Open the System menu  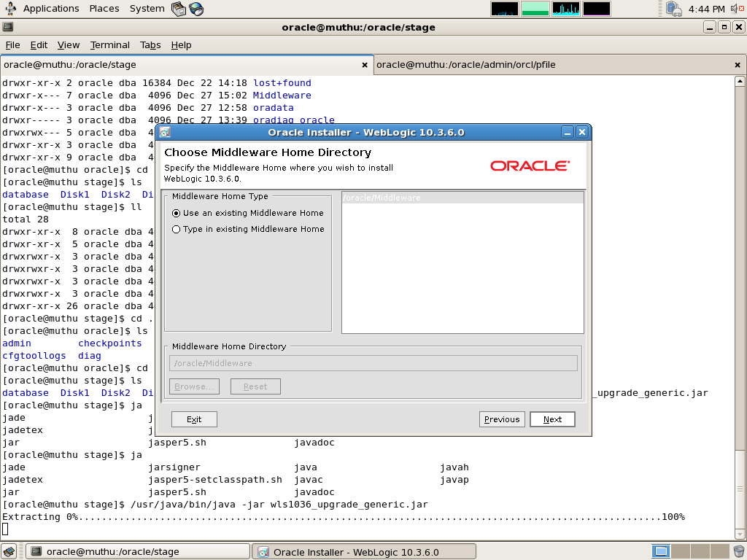pyautogui.click(x=147, y=9)
